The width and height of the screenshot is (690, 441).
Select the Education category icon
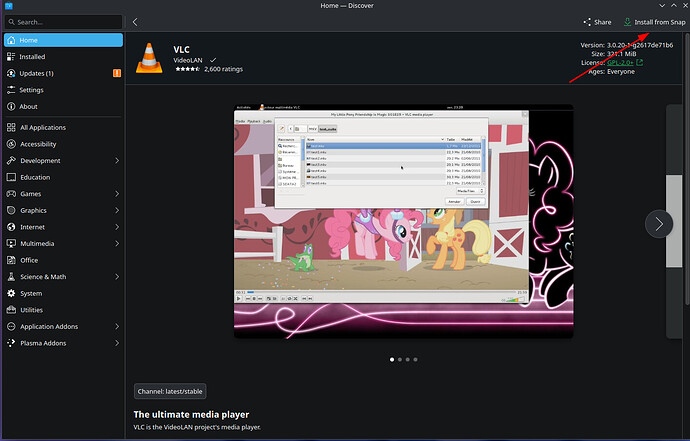10,177
